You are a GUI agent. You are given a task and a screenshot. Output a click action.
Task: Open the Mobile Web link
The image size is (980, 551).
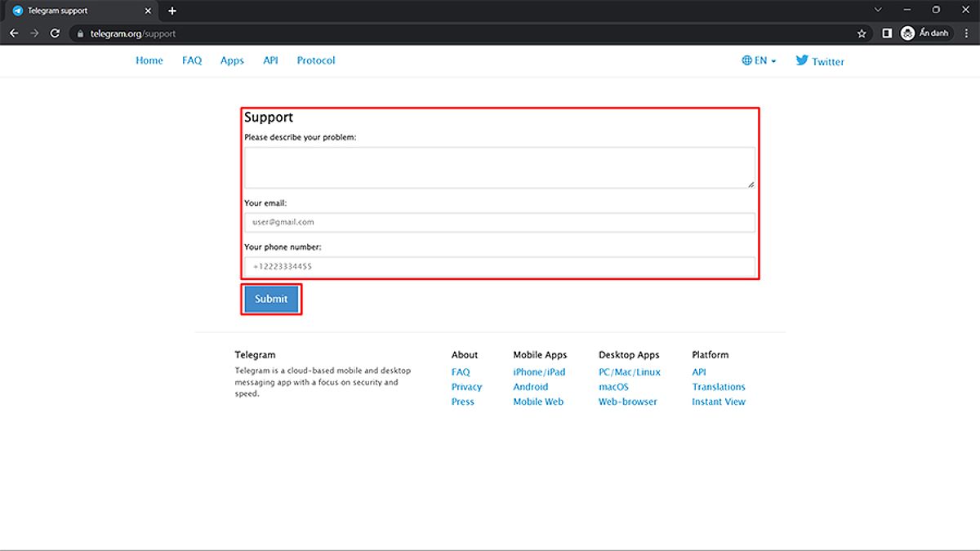pos(538,402)
